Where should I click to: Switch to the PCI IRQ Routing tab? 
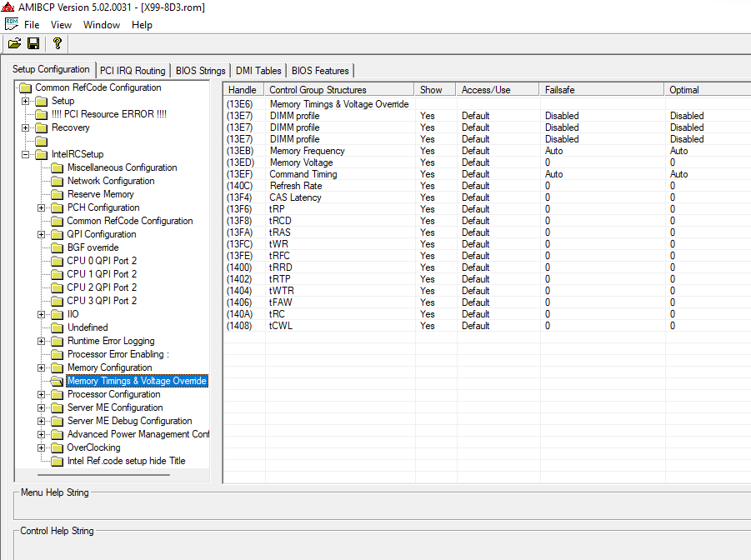(x=133, y=71)
